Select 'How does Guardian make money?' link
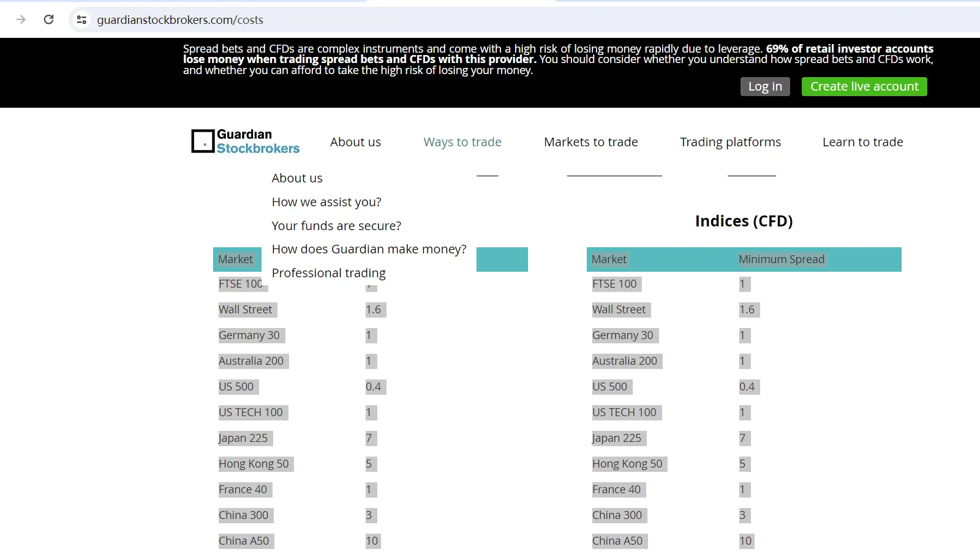Viewport: 980px width, 560px height. pos(369,249)
